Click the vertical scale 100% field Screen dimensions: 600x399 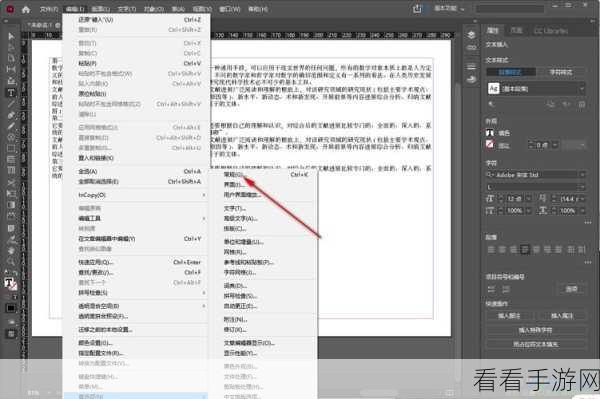[514, 211]
